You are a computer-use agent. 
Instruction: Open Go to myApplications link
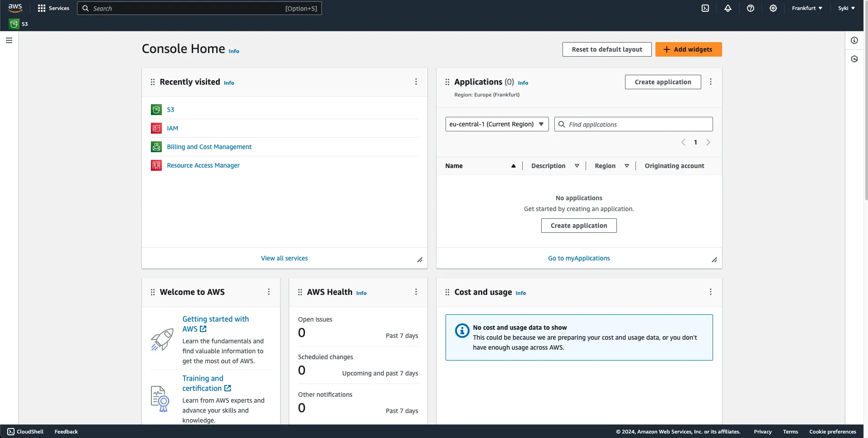(x=579, y=258)
